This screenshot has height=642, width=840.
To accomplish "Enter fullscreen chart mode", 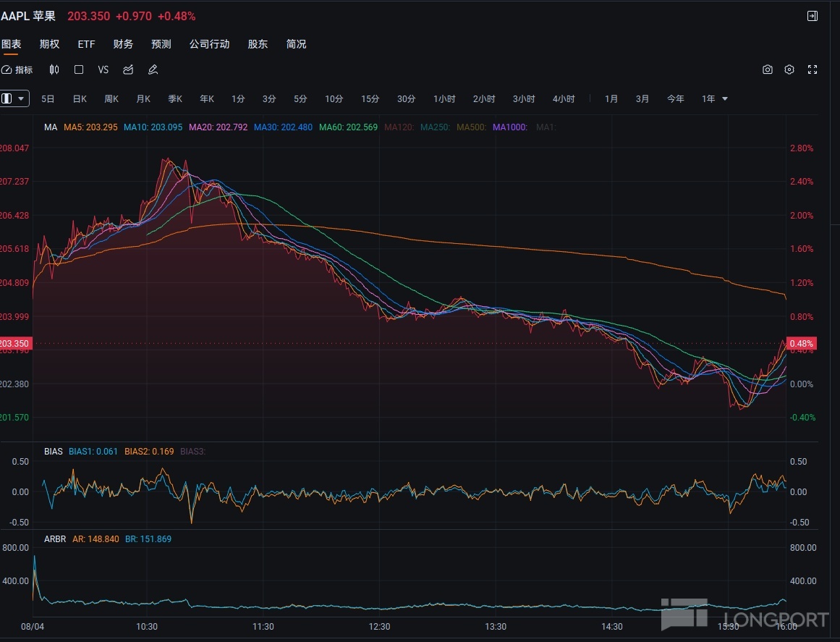I will (813, 70).
